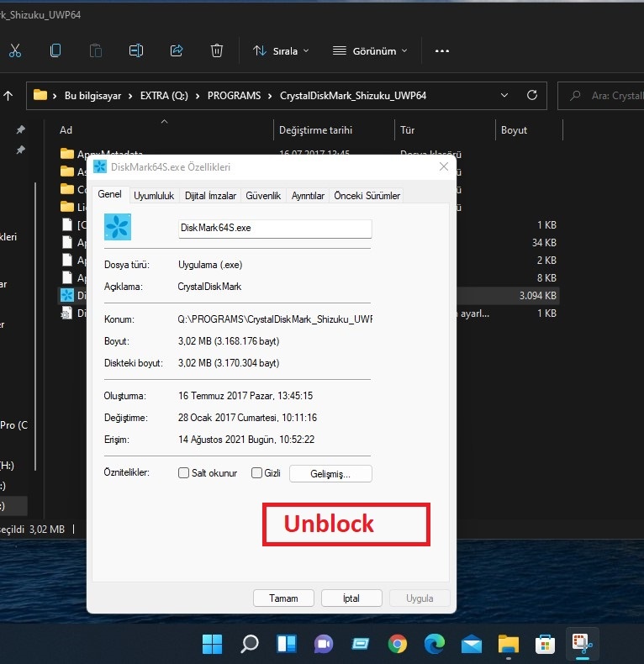Click the Rename icon in Explorer toolbar
The image size is (644, 664).
pyautogui.click(x=136, y=50)
